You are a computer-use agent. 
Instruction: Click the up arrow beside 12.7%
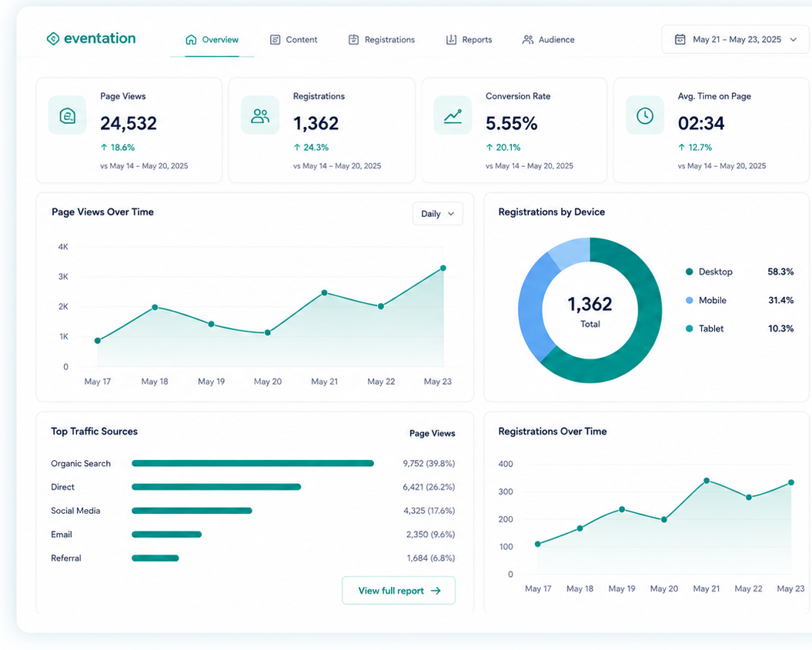[x=681, y=148]
